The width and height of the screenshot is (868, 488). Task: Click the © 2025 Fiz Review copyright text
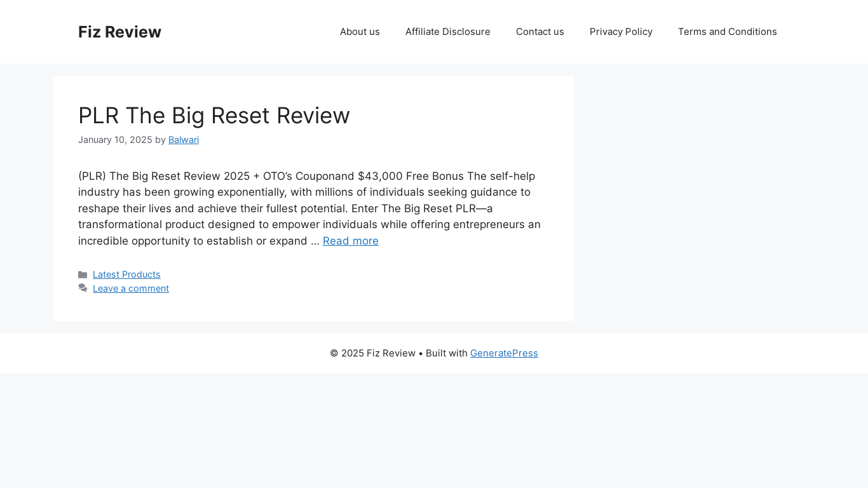pos(372,353)
